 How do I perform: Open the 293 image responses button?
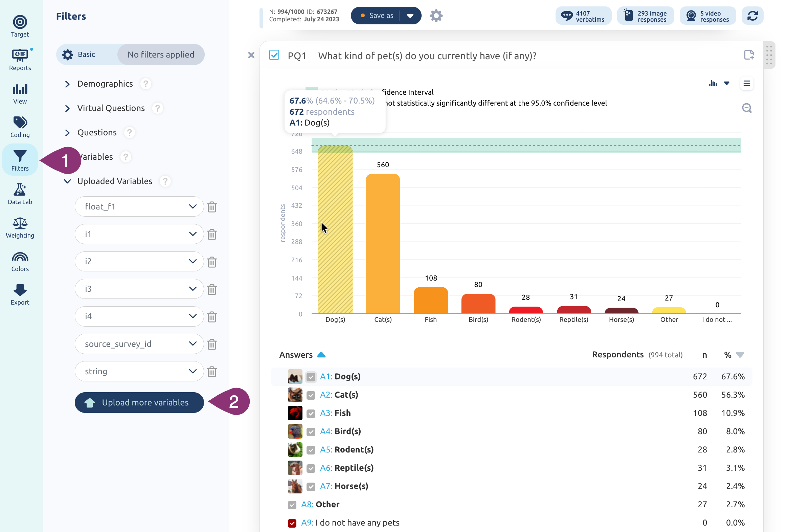point(645,16)
